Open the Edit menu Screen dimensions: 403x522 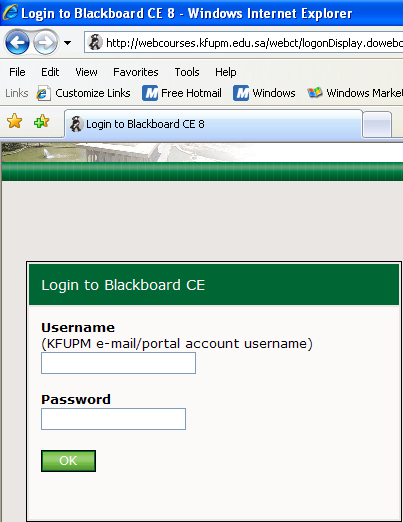(50, 72)
